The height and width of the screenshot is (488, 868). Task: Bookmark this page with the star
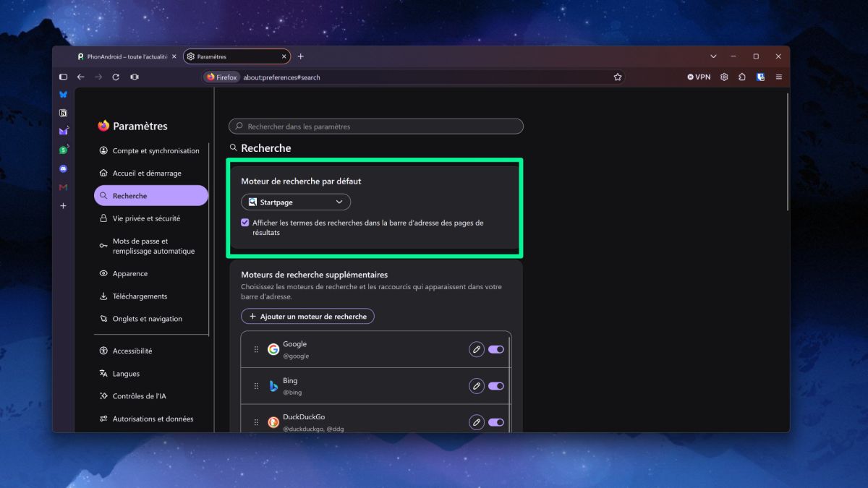[x=618, y=77]
